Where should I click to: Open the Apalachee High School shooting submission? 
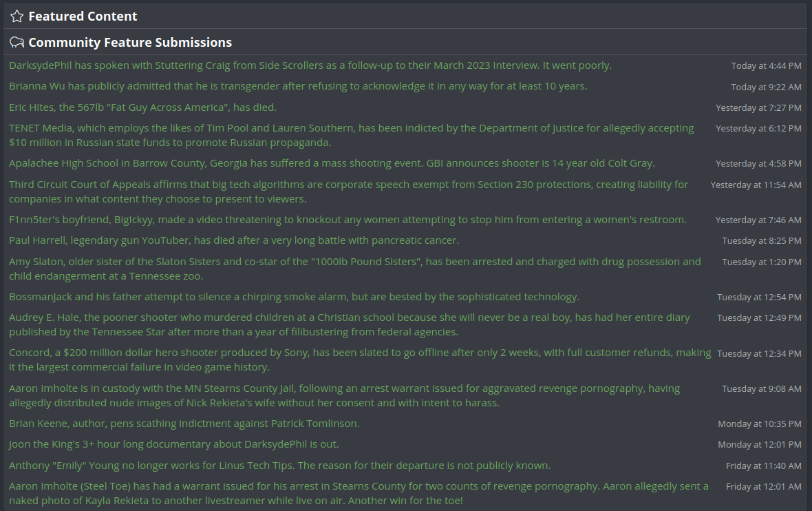pyautogui.click(x=332, y=163)
